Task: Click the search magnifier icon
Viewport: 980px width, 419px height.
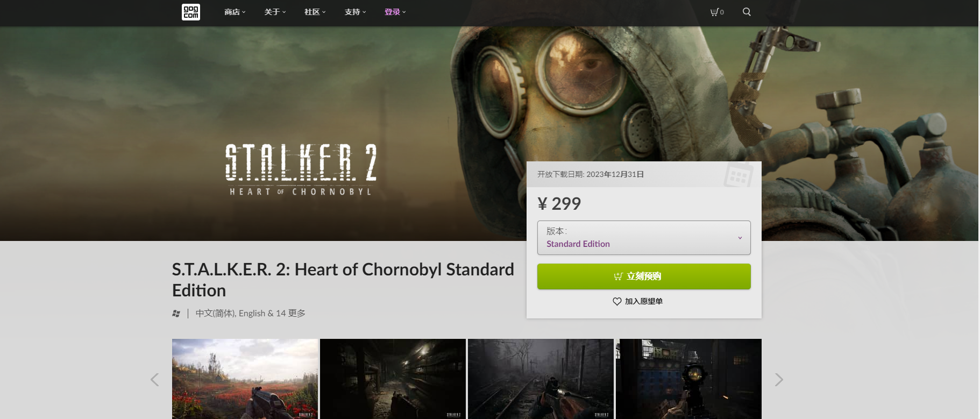Action: point(747,12)
